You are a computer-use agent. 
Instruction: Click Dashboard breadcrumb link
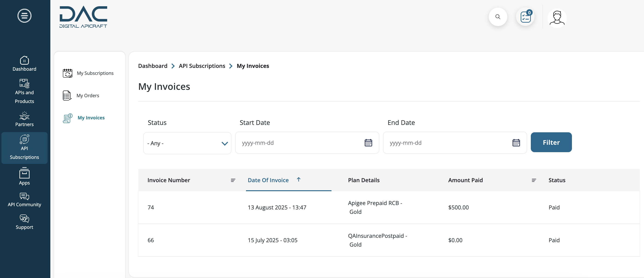153,66
